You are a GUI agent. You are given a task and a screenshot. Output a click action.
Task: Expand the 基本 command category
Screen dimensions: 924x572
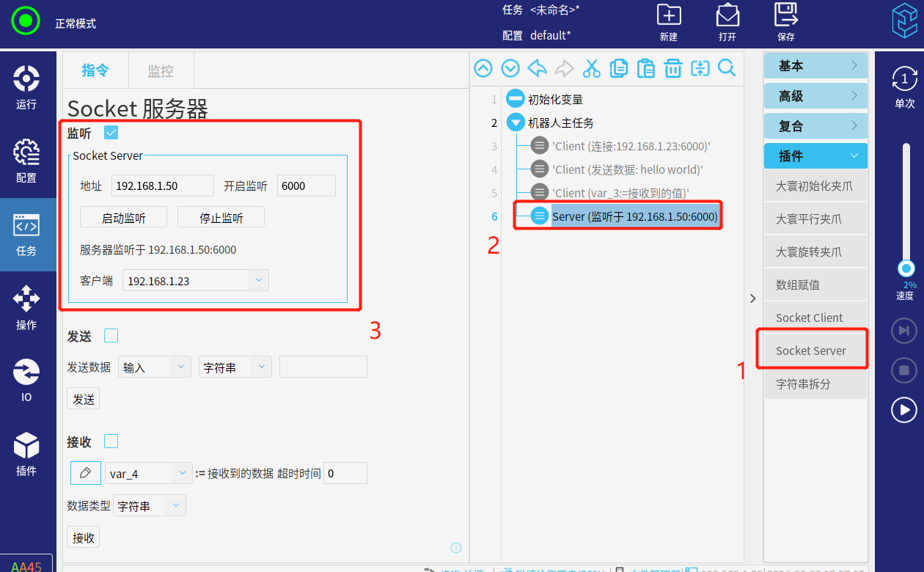click(x=815, y=66)
